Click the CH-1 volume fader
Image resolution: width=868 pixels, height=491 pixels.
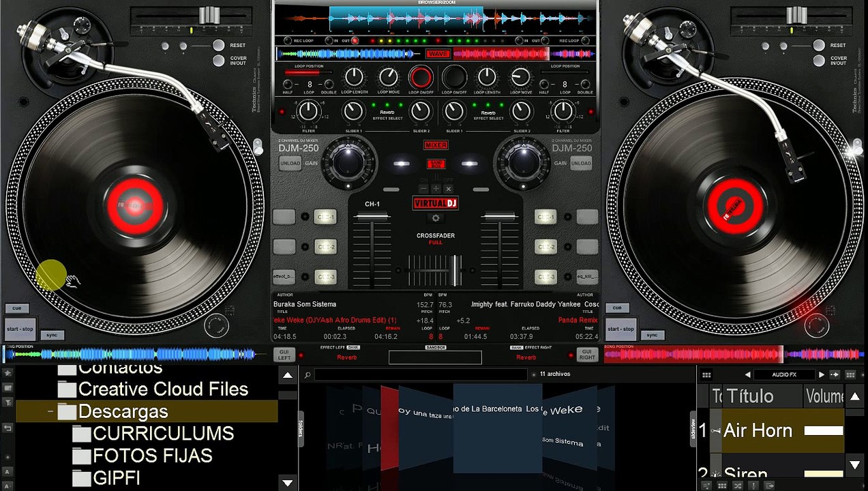(x=372, y=217)
